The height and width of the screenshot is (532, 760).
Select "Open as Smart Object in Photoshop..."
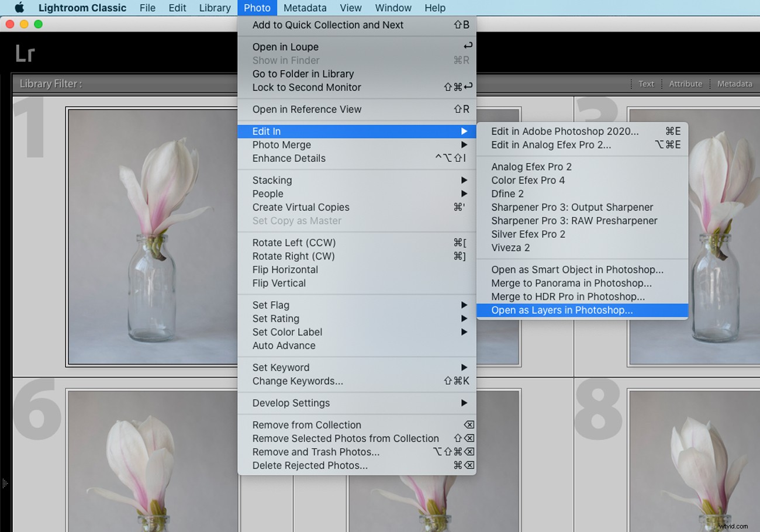tap(578, 270)
